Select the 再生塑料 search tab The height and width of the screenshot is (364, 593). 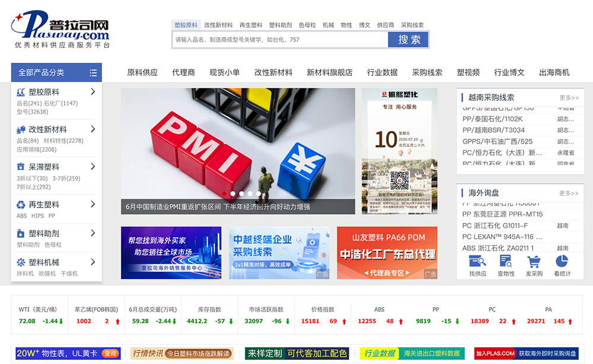coord(251,25)
